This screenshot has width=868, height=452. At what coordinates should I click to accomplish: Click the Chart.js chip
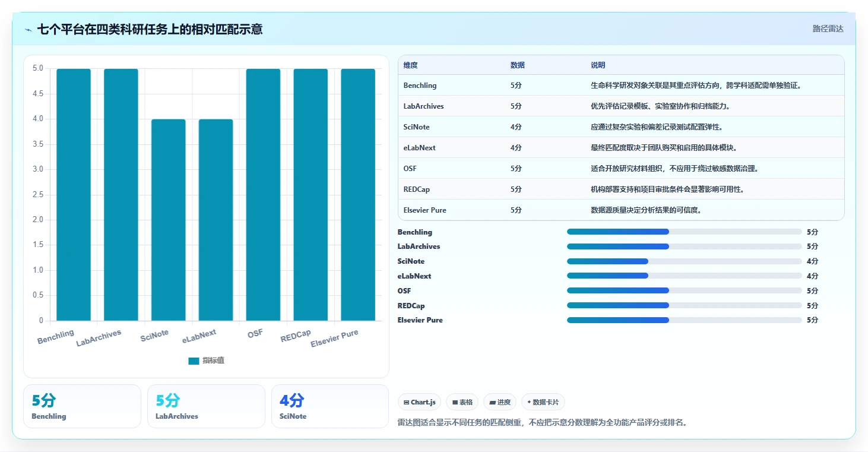pos(419,402)
